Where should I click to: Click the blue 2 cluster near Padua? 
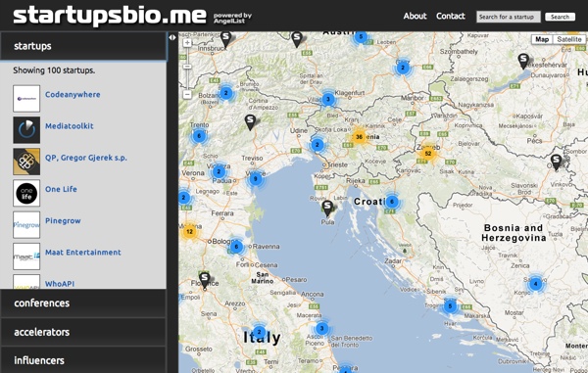click(x=219, y=172)
